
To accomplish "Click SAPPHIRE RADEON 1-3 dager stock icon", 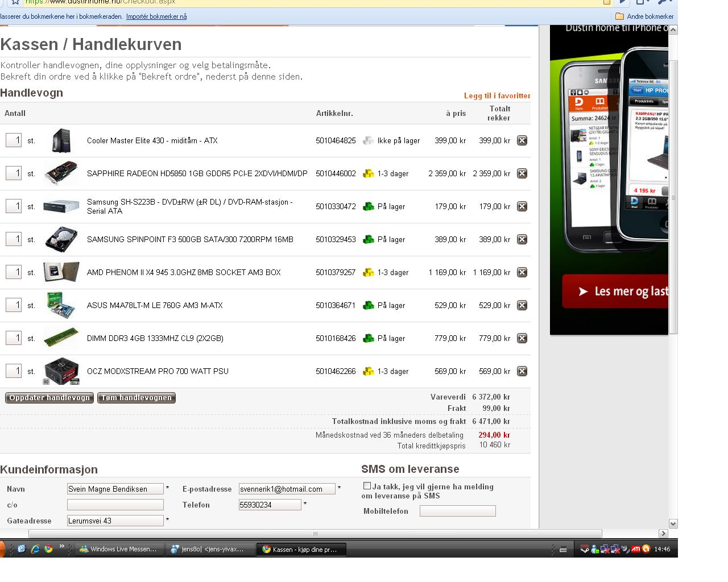I will [x=369, y=173].
